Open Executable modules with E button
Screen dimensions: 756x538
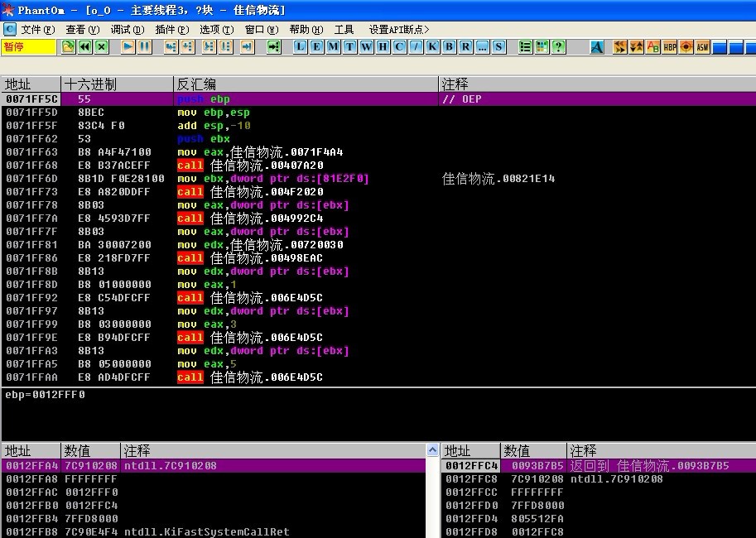316,46
